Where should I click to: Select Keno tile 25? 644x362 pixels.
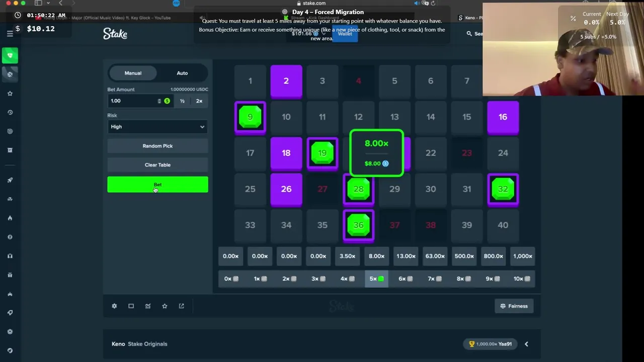pyautogui.click(x=250, y=189)
